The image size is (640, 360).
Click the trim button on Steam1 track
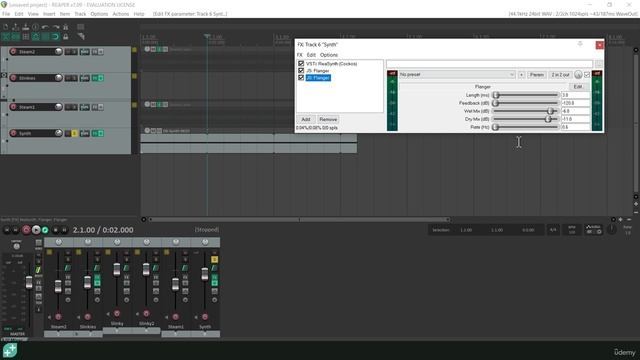[x=84, y=107]
